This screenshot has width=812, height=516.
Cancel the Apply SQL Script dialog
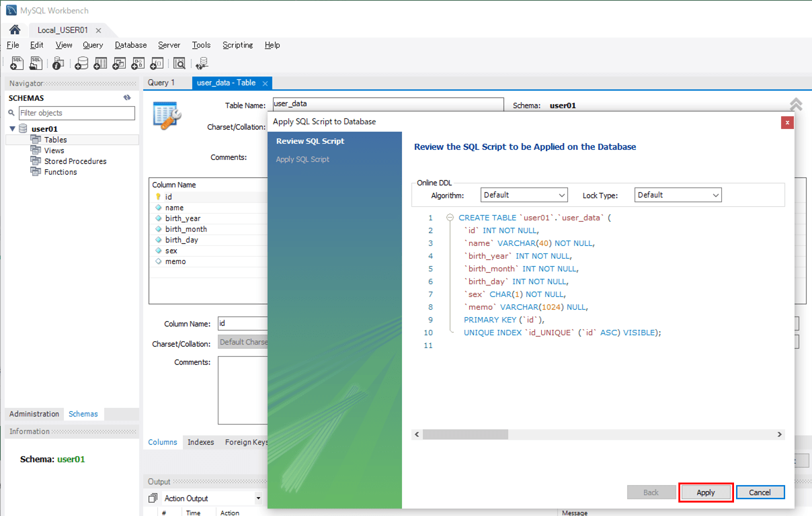pyautogui.click(x=760, y=492)
